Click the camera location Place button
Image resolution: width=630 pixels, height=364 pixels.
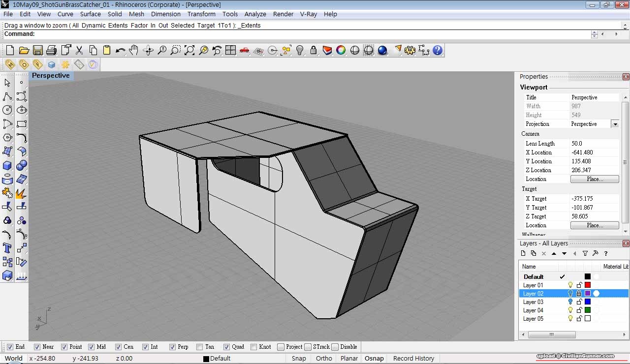click(594, 179)
